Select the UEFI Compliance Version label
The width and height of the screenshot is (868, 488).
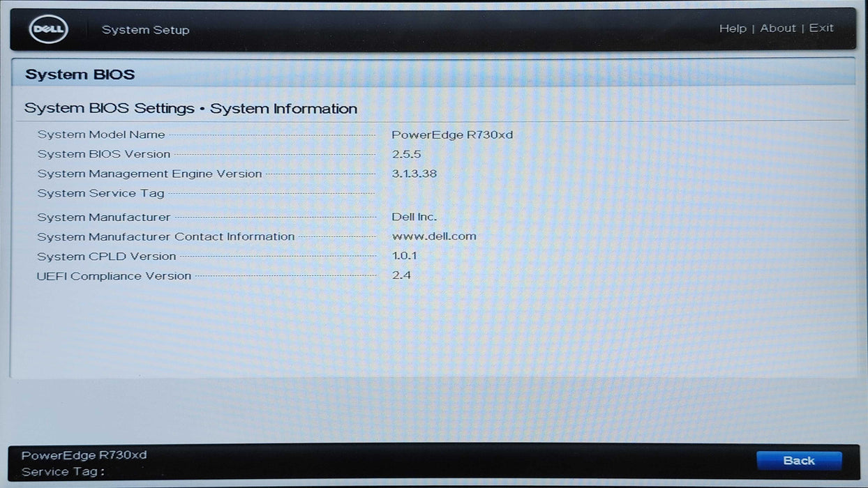[x=114, y=276]
